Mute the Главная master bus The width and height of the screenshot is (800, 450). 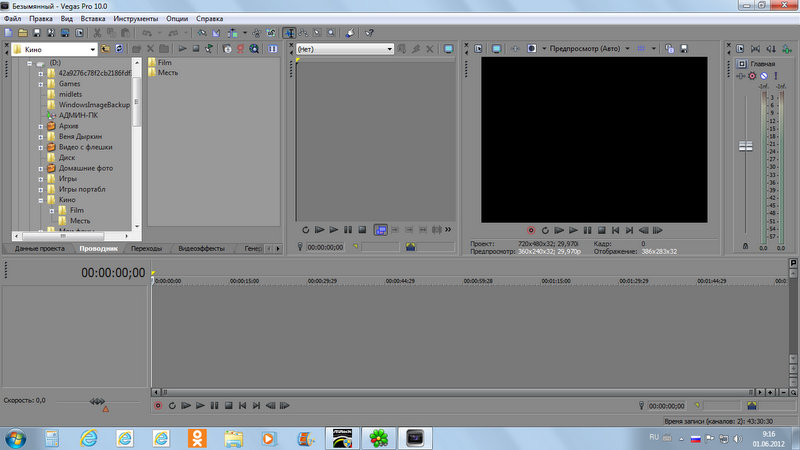[x=764, y=76]
